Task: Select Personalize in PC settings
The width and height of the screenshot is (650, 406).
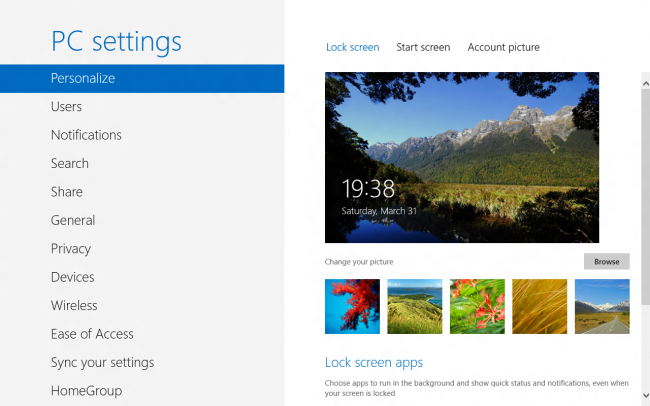Action: (142, 78)
